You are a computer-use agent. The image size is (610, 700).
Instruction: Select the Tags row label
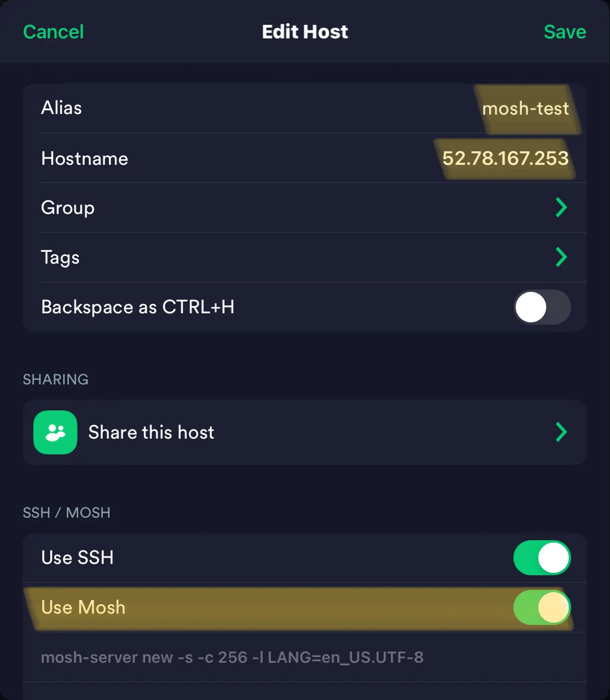[60, 257]
